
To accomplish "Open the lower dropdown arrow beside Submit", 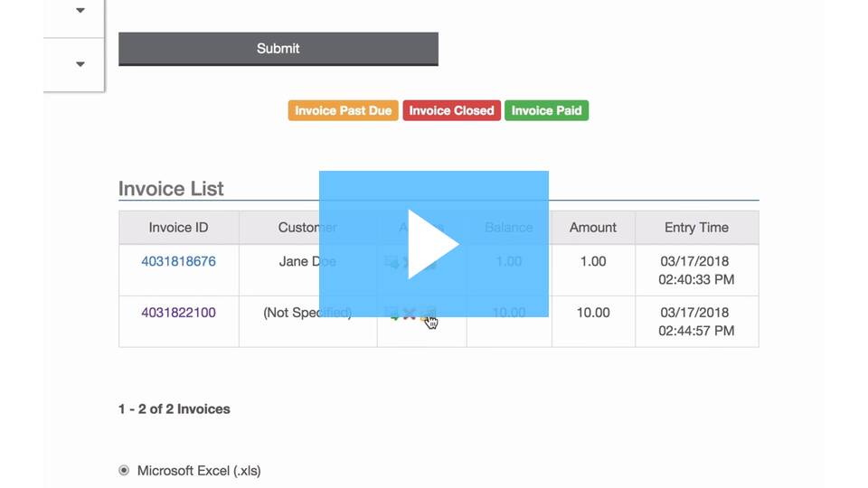I will pos(80,64).
